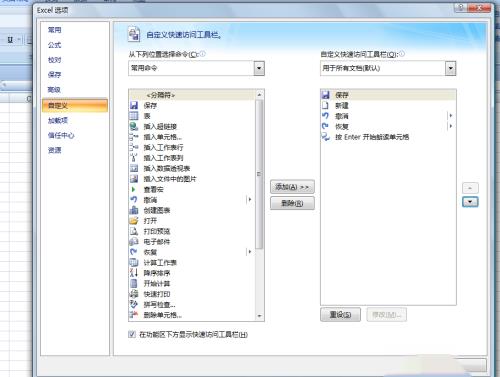The height and width of the screenshot is (377, 500).
Task: Open the 资源 options category
Action: (55, 150)
